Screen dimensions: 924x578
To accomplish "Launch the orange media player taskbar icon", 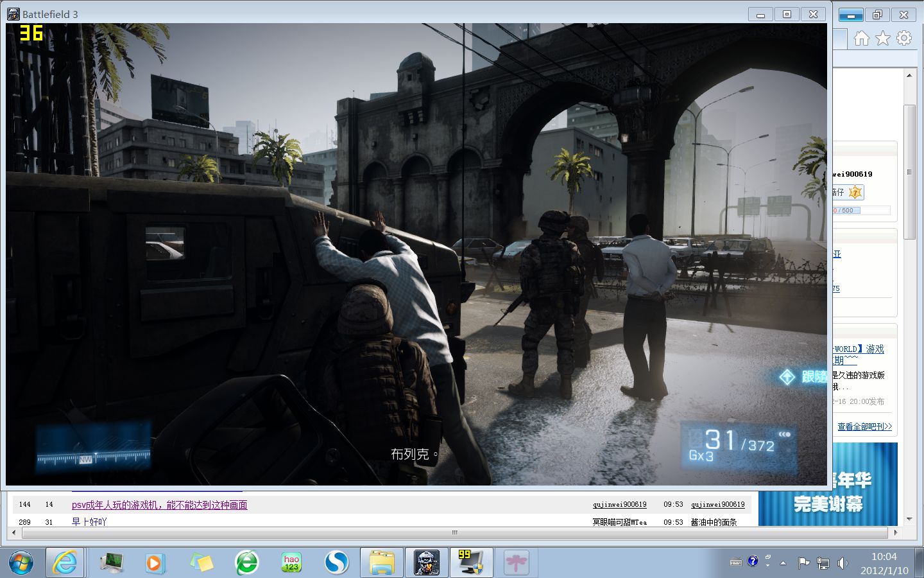I will pyautogui.click(x=155, y=563).
